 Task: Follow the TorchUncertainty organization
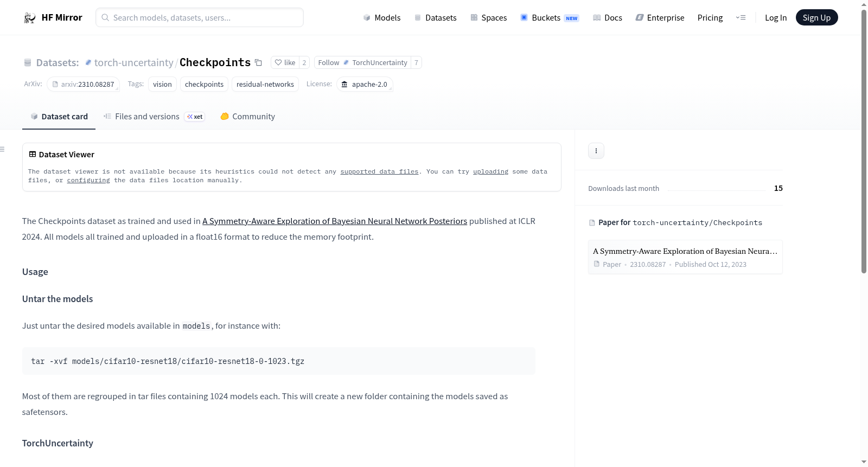(x=362, y=63)
